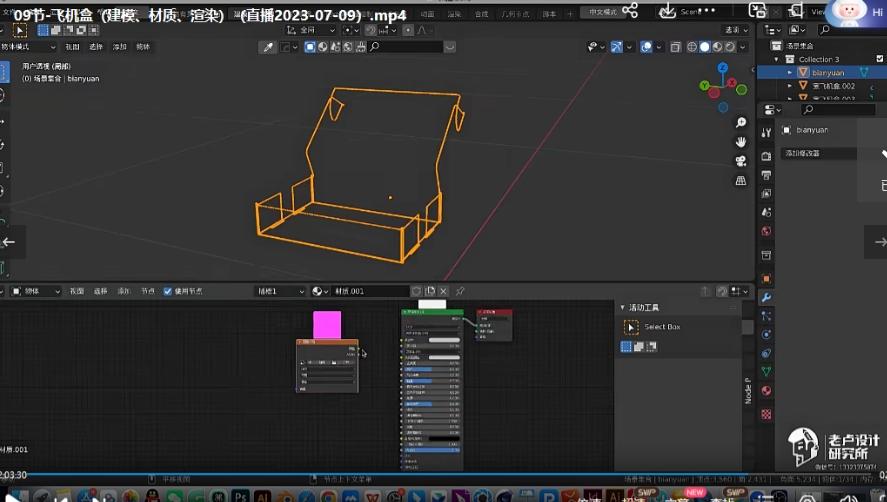Click the viewport zoom magnifier icon

[x=741, y=123]
